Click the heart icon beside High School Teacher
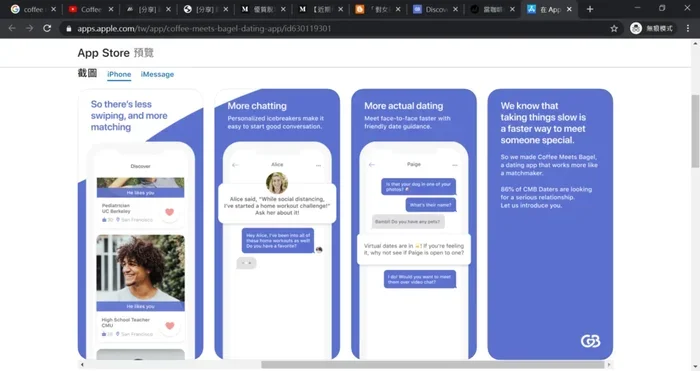This screenshot has height=371, width=700. 170,326
